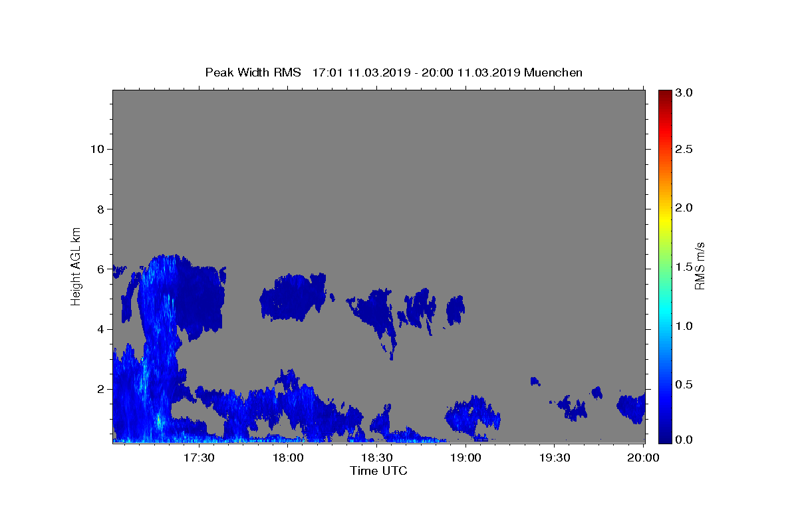798x532 pixels.
Task: Click the 'Height AGL km' axis title
Action: tap(76, 265)
